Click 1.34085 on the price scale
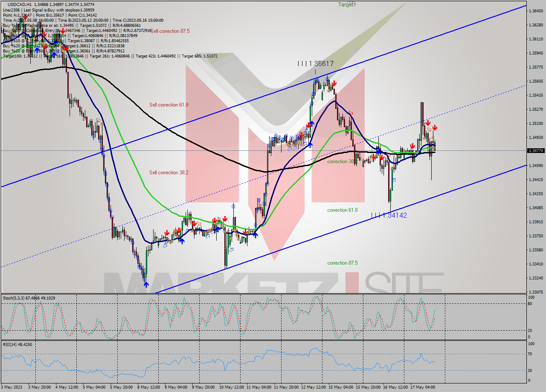Image resolution: width=546 pixels, height=392 pixels. [536, 208]
